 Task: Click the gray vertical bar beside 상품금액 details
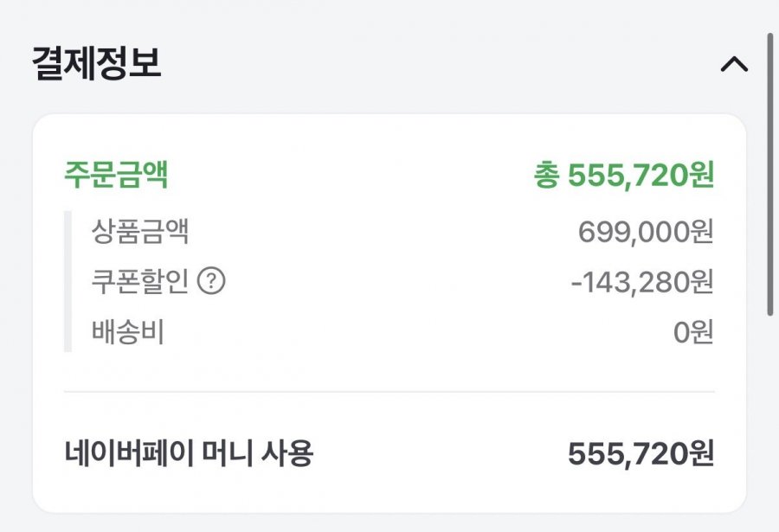point(68,281)
